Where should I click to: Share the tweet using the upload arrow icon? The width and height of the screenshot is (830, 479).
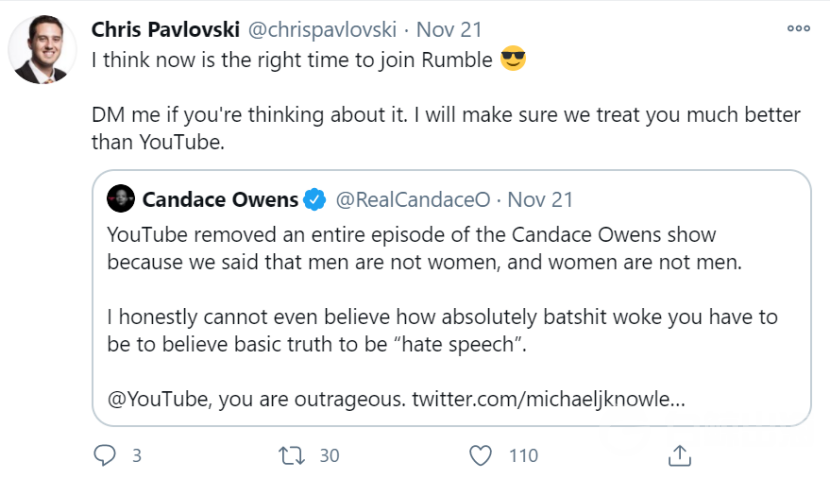tap(679, 456)
